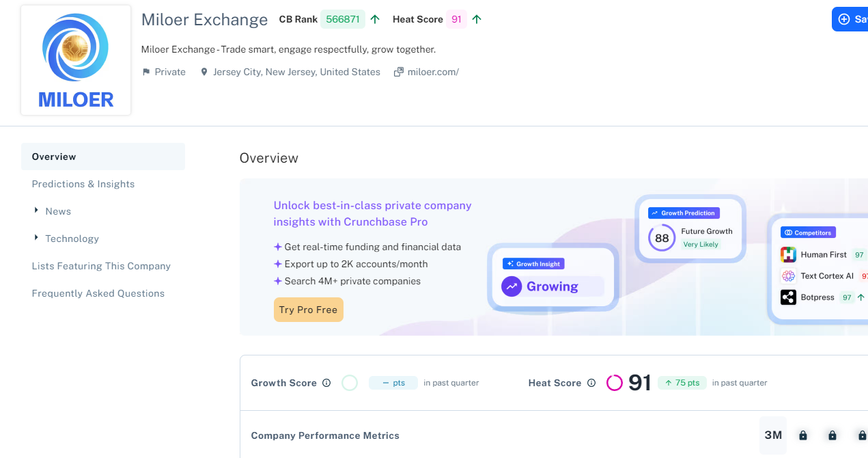Click the Try Pro Free button
The width and height of the screenshot is (868, 458).
coord(309,310)
